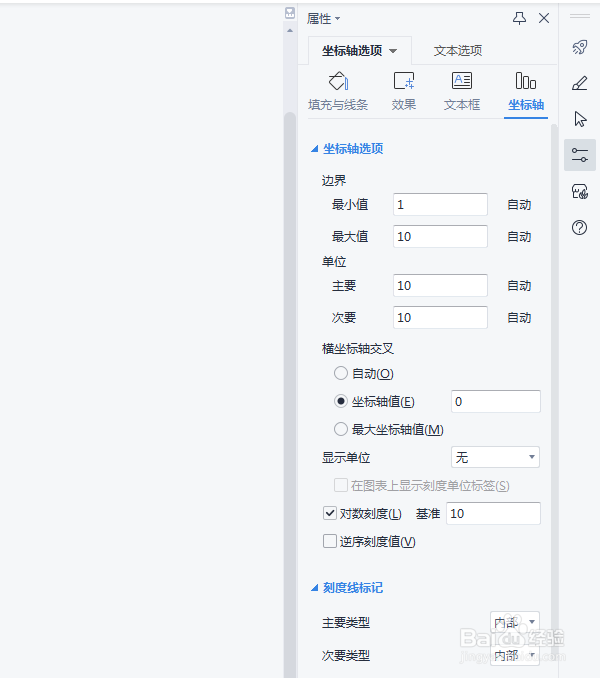Pin the 属性 properties panel
The width and height of the screenshot is (600, 678).
[519, 18]
